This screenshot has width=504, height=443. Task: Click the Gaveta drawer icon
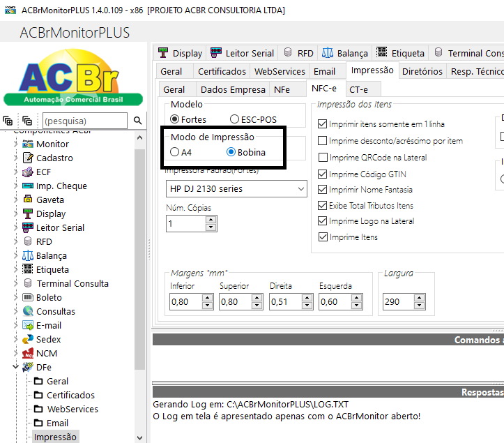point(28,199)
